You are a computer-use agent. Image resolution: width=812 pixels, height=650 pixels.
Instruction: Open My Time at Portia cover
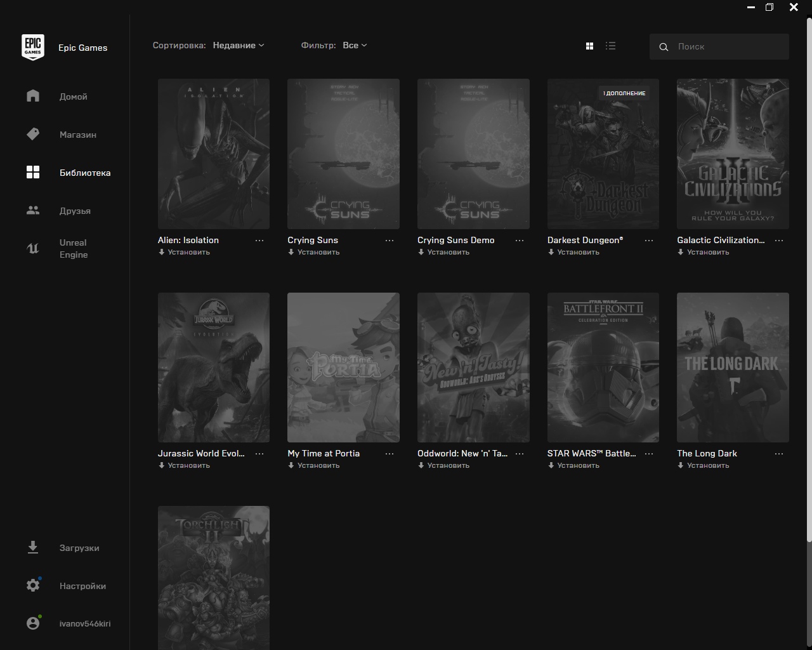click(343, 368)
